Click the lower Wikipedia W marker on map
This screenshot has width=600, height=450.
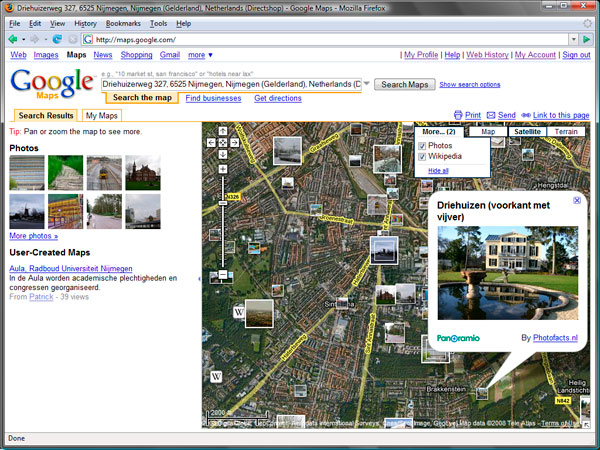[216, 377]
